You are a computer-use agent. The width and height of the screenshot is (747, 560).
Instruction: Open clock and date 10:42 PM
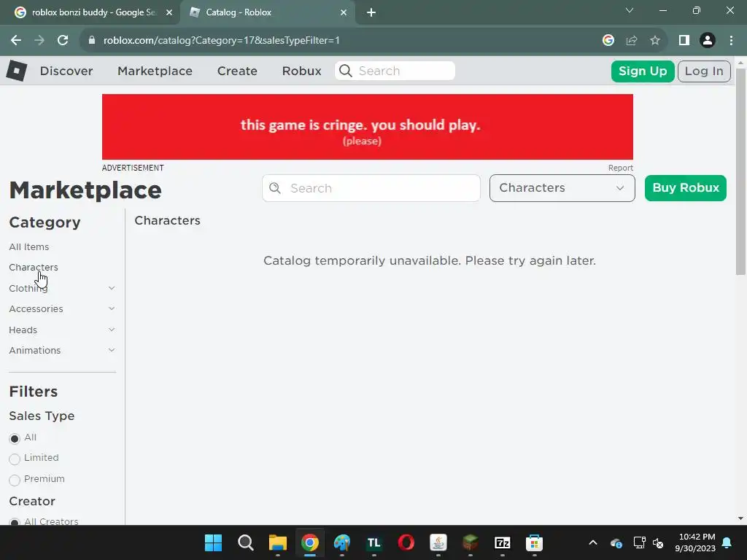tap(695, 542)
